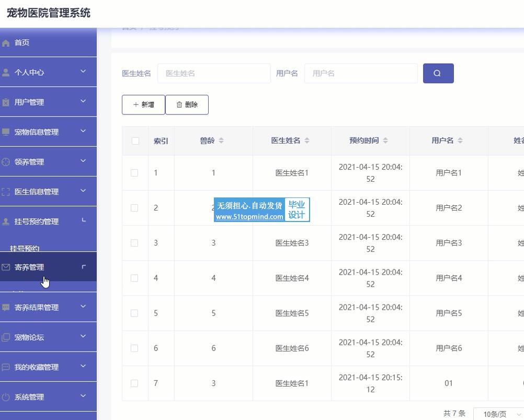The image size is (524, 420).
Task: Toggle the select-all checkbox in table header
Action: (135, 141)
